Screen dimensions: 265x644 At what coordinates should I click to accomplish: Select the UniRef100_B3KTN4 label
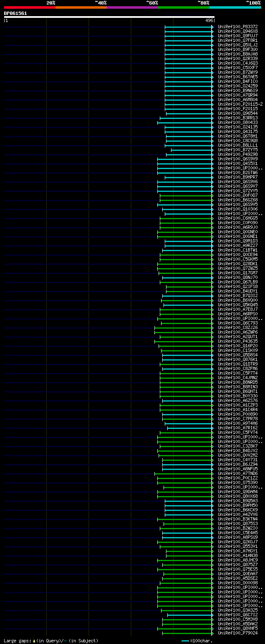(x=238, y=519)
